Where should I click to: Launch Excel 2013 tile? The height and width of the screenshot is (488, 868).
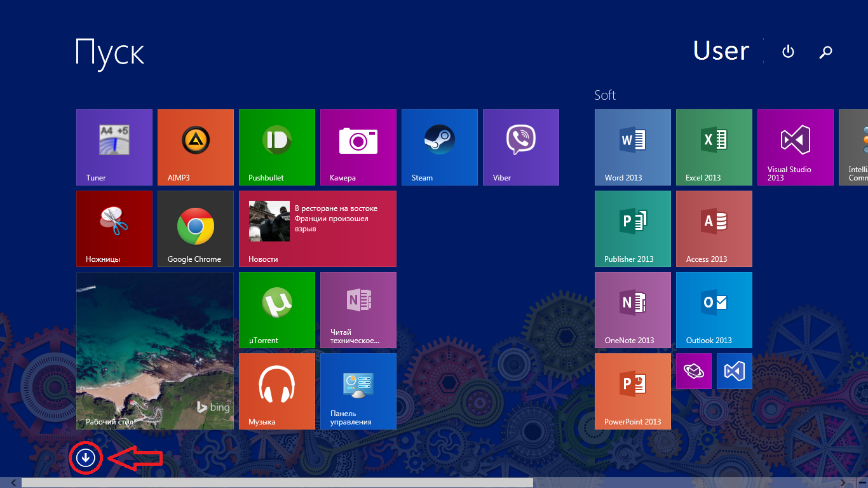pos(714,147)
